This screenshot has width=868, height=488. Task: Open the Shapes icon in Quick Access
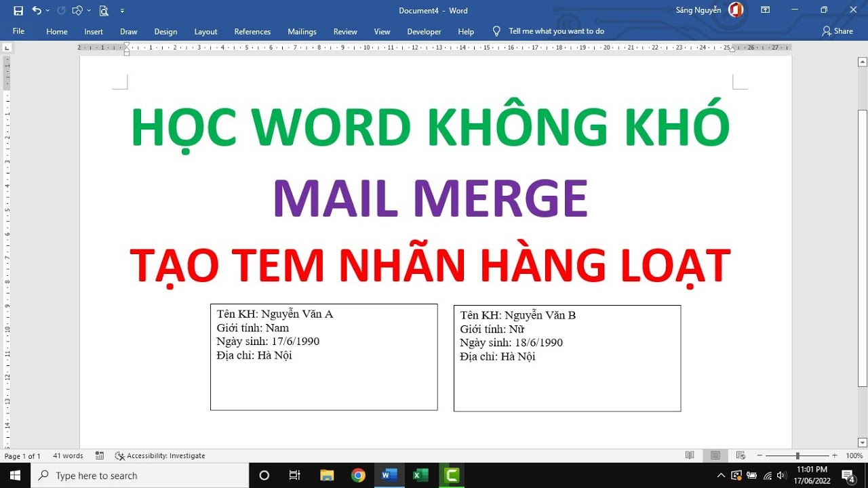pyautogui.click(x=77, y=10)
